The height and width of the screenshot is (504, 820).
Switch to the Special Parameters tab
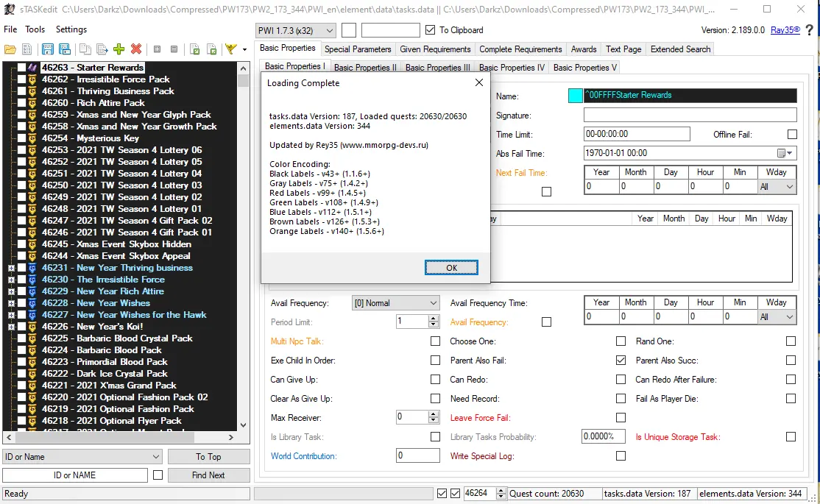pos(358,49)
